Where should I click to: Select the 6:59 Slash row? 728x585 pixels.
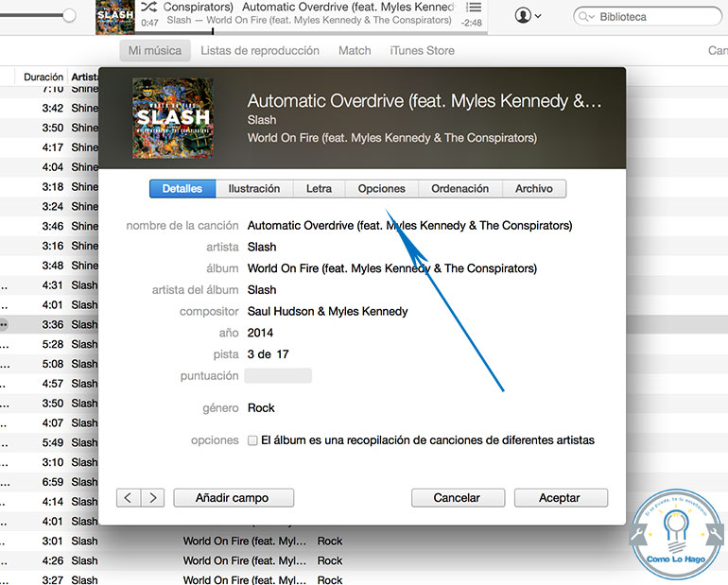(x=49, y=482)
